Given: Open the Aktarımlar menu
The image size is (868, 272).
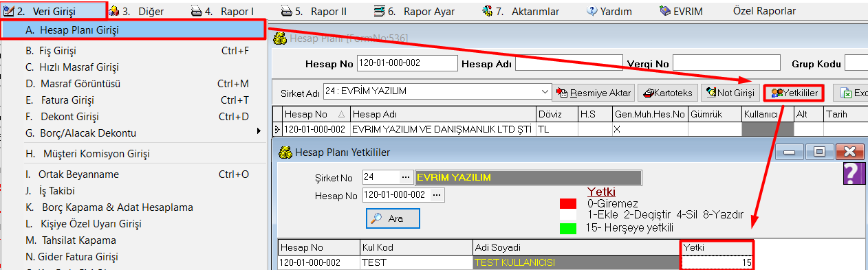Looking at the screenshot, I should tap(521, 11).
